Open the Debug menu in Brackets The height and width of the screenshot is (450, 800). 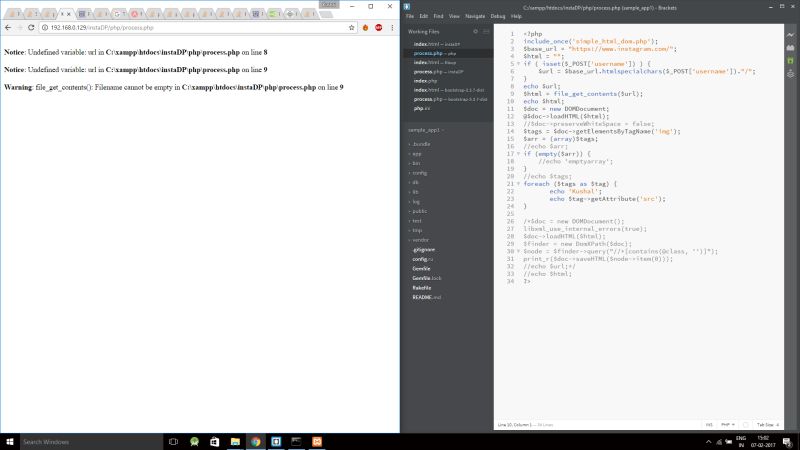coord(498,16)
